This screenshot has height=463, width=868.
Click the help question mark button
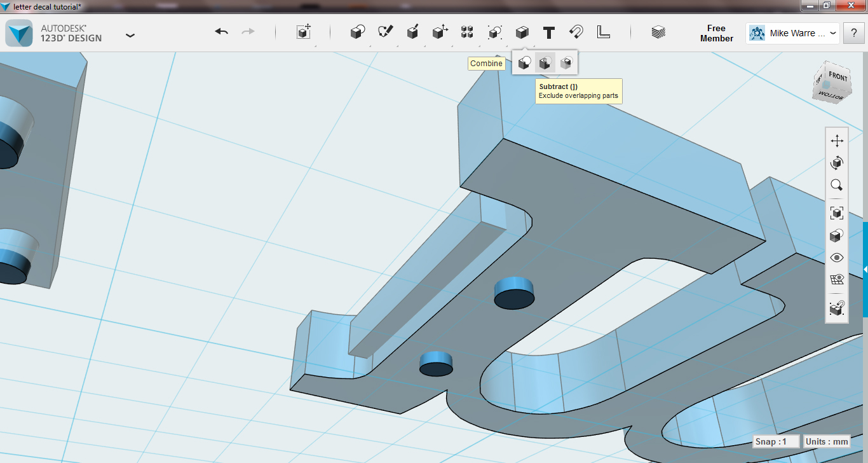click(x=853, y=34)
